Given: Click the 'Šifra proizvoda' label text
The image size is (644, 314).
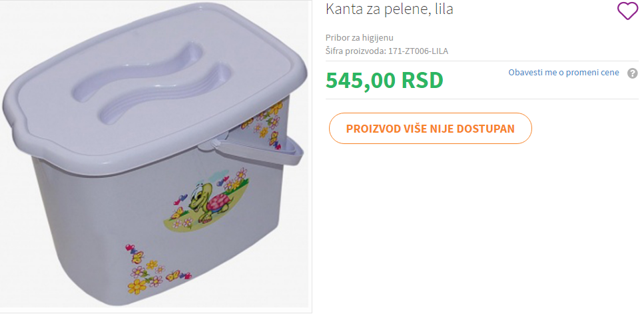Looking at the screenshot, I should pos(356,51).
